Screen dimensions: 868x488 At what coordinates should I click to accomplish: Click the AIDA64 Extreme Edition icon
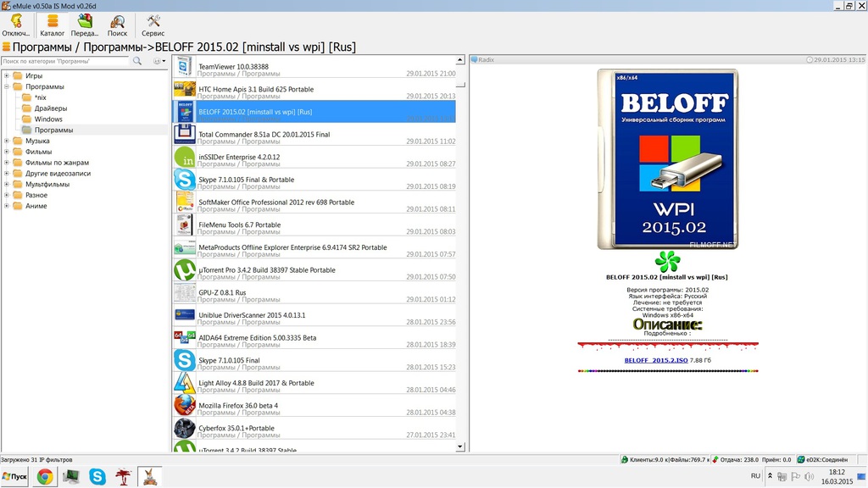184,337
